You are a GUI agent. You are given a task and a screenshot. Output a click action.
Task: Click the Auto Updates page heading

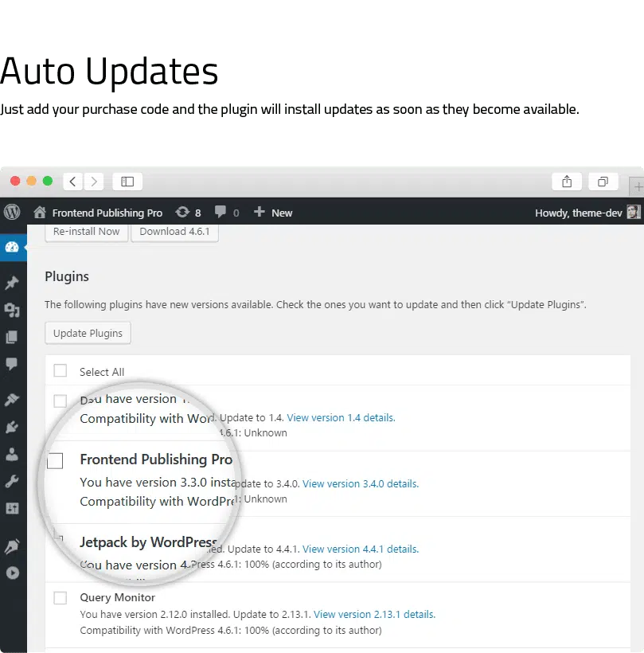click(109, 71)
